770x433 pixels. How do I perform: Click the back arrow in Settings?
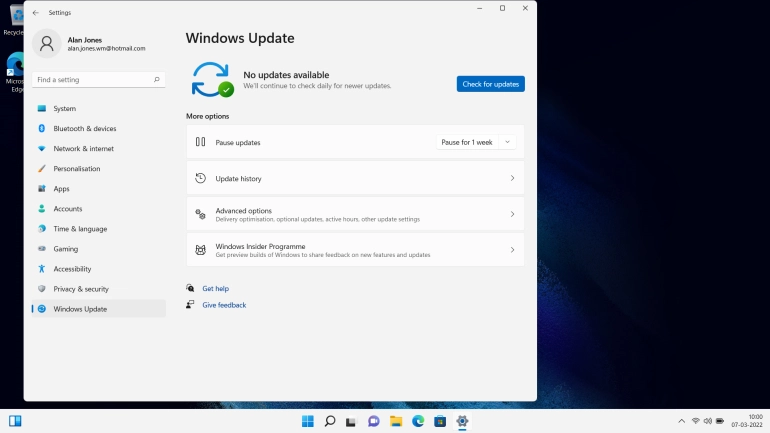click(x=36, y=13)
